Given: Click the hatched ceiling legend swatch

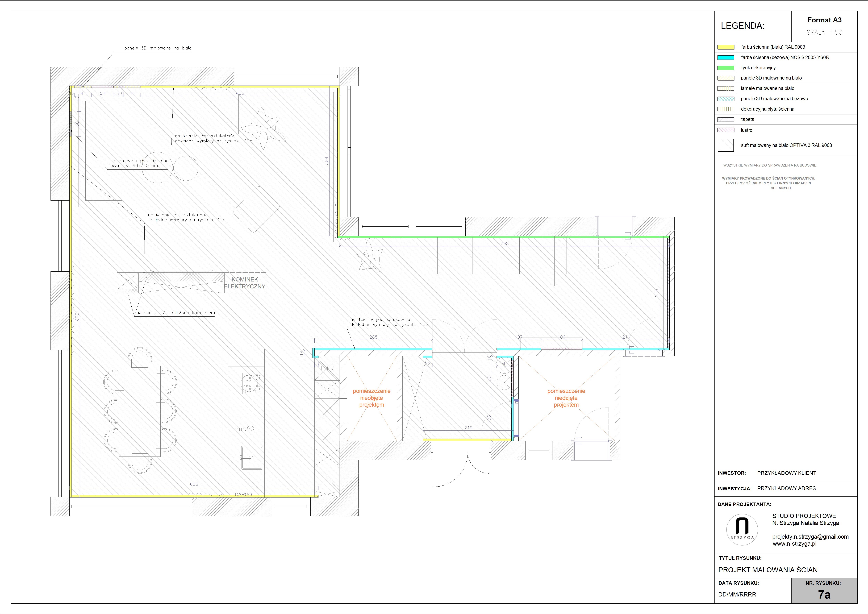Looking at the screenshot, I should click(x=725, y=145).
